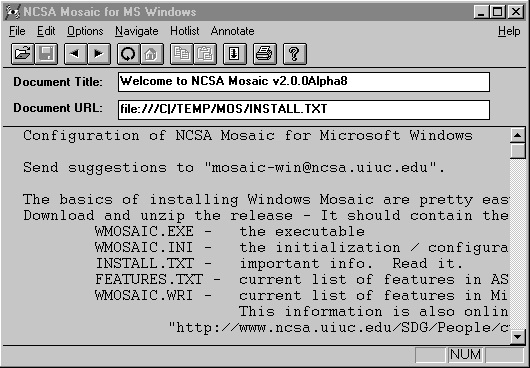Click the vertical scrollbar track below the thumb
The width and height of the screenshot is (530, 368).
(x=517, y=243)
